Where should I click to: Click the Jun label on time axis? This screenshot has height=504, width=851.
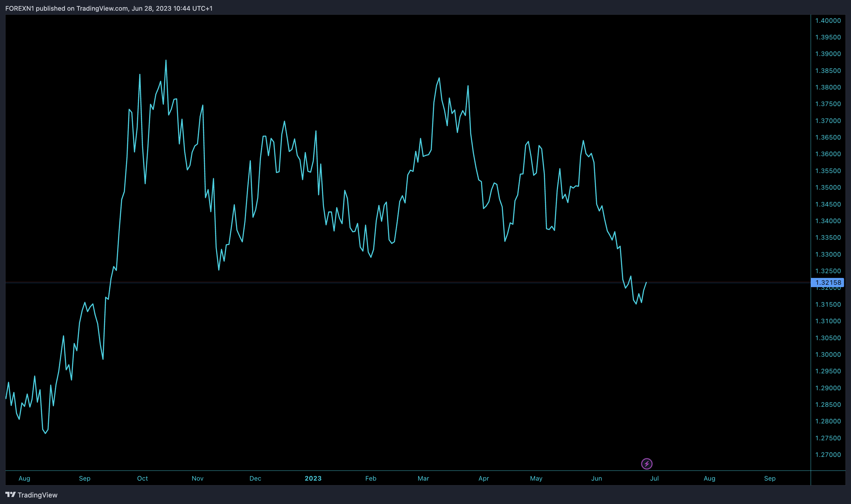(597, 478)
